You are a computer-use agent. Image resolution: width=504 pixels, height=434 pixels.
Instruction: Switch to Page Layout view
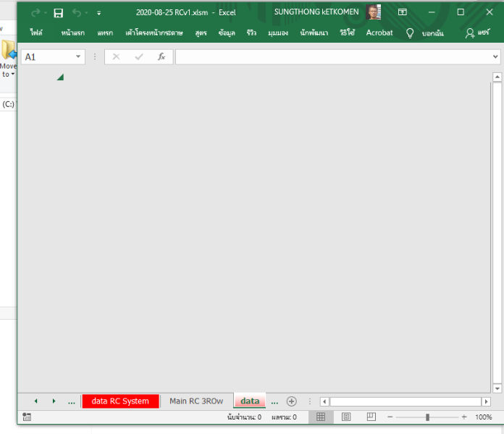click(x=346, y=417)
